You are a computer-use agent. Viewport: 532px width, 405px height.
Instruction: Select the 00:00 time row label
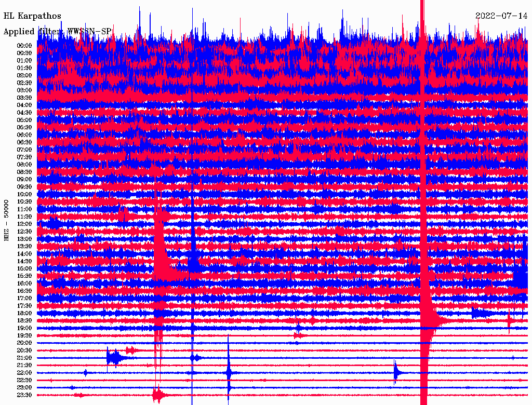[24, 46]
